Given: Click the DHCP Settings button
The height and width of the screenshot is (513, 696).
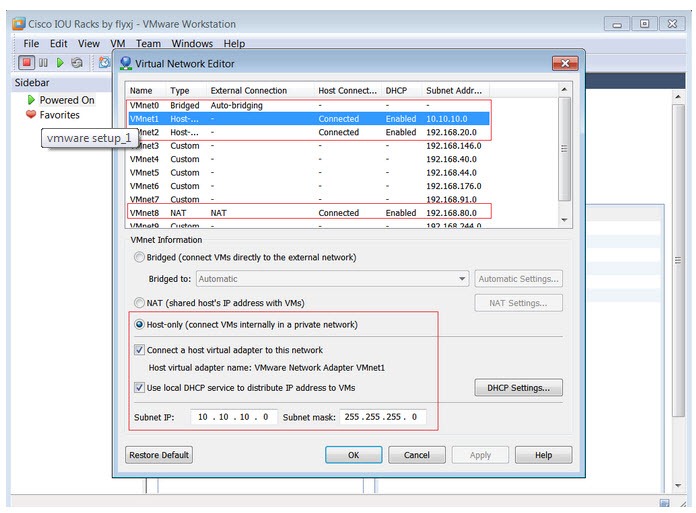Looking at the screenshot, I should (518, 388).
